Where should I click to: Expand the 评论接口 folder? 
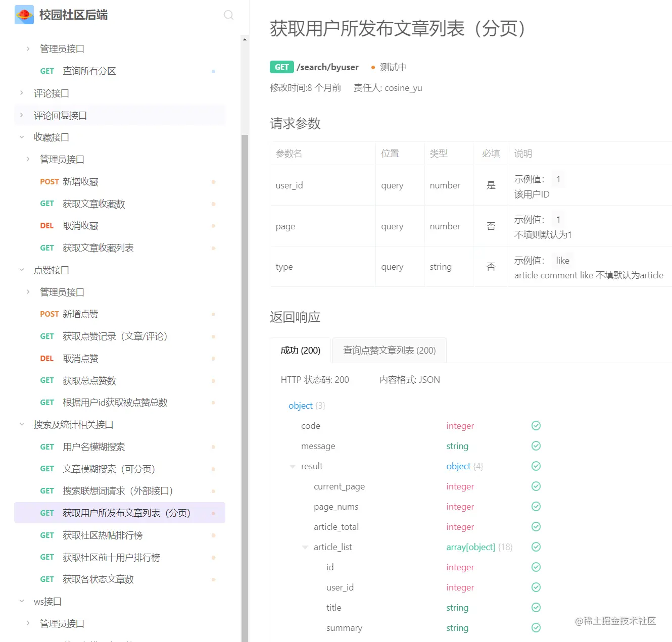[x=21, y=93]
